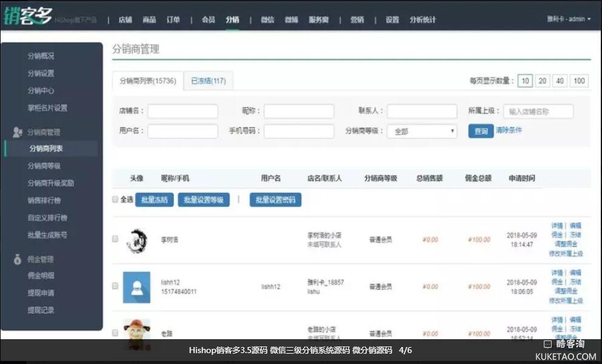
Task: Check the checkbox for 李何浩's row
Action: coord(115,239)
